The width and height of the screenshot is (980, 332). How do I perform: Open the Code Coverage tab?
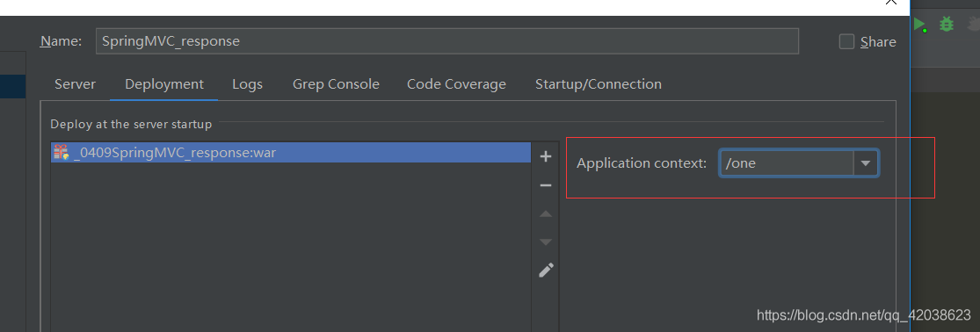point(456,84)
